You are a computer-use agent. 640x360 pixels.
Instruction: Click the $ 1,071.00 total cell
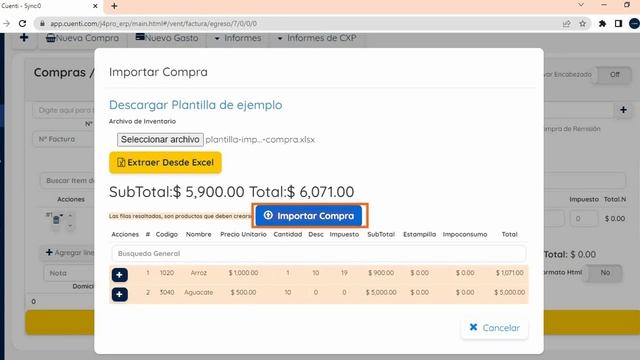pos(509,273)
